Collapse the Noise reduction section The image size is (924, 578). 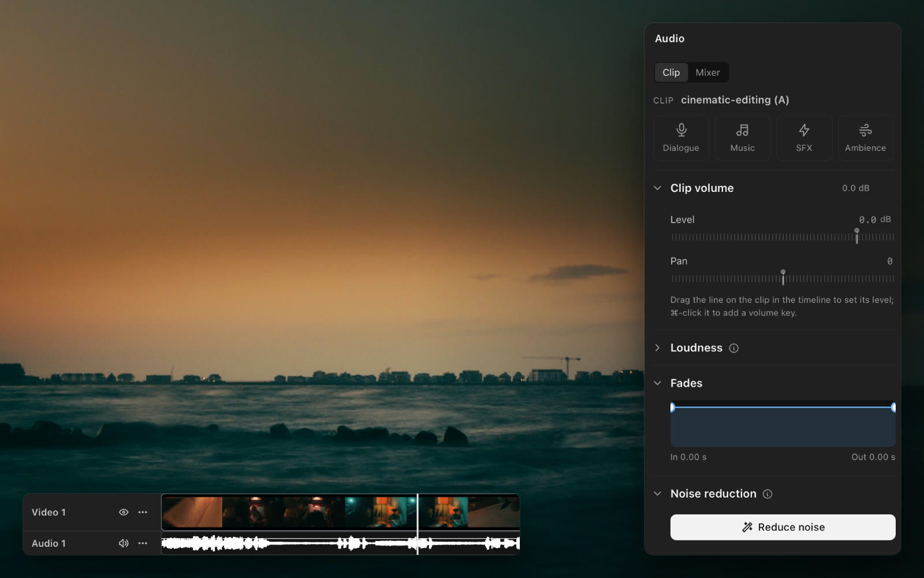click(657, 494)
